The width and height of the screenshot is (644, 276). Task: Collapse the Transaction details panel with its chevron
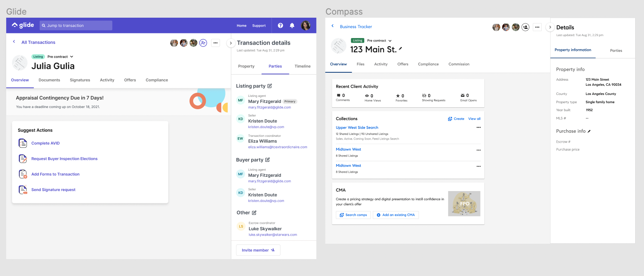coord(231,43)
